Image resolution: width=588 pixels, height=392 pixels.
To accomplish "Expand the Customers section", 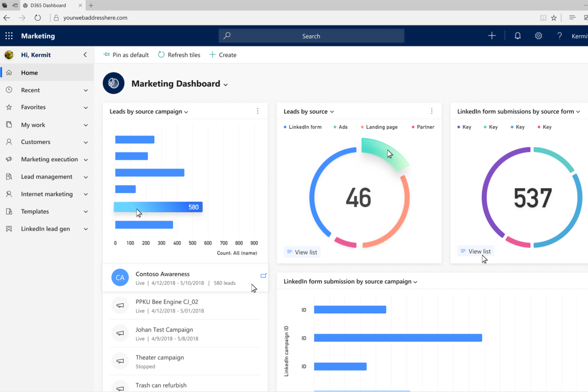I will [86, 143].
